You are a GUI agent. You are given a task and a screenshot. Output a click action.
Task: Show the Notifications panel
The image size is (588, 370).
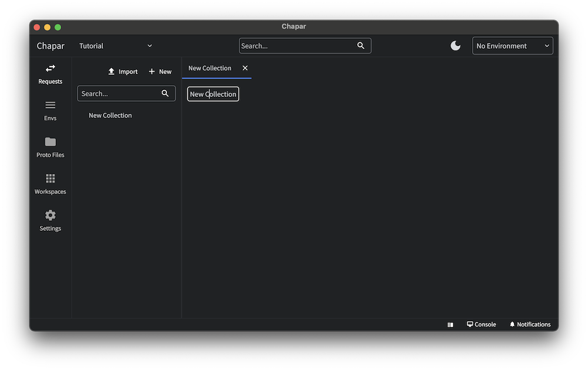point(530,325)
